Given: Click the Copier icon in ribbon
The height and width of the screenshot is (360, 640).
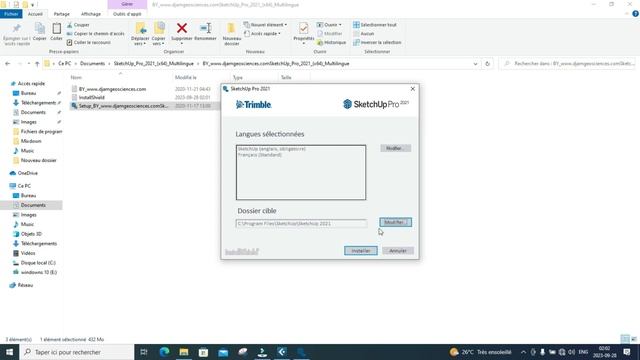Looking at the screenshot, I should [x=40, y=32].
